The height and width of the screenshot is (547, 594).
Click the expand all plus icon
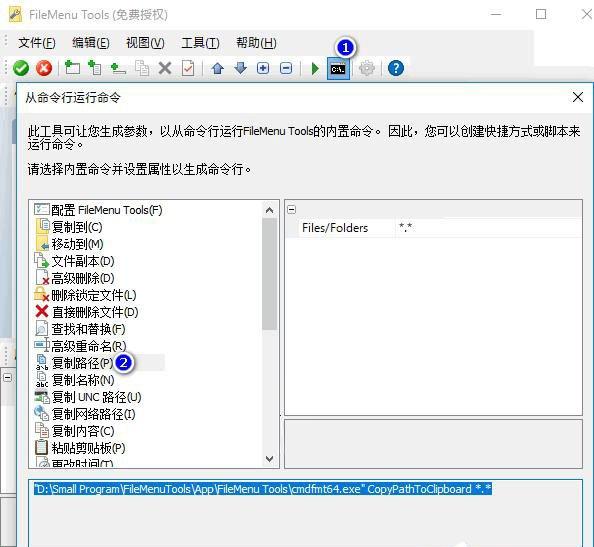pos(263,69)
